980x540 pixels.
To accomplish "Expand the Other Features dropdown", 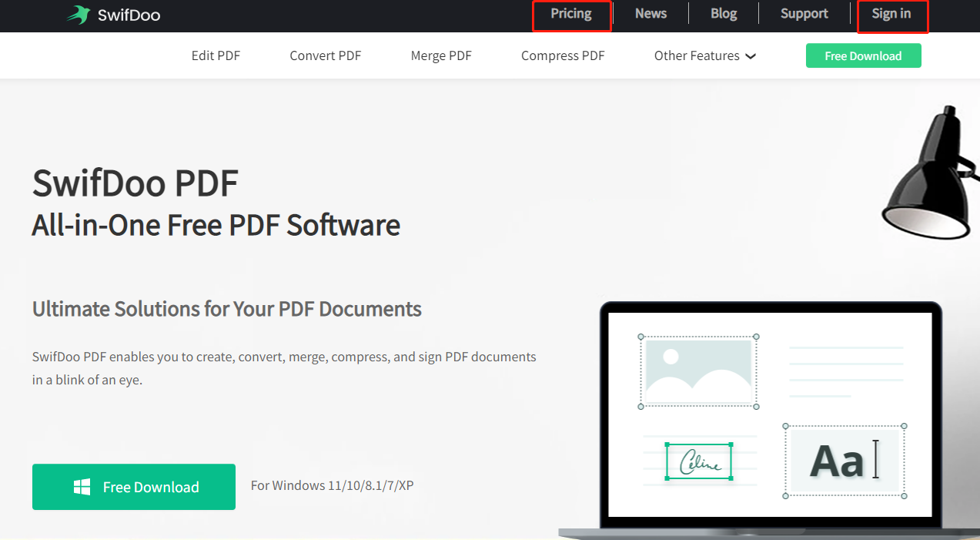I will click(705, 55).
